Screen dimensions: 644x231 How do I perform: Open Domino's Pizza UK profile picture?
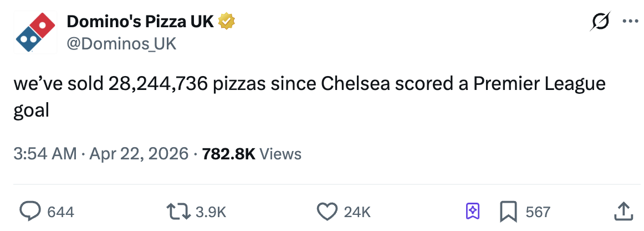tap(35, 32)
